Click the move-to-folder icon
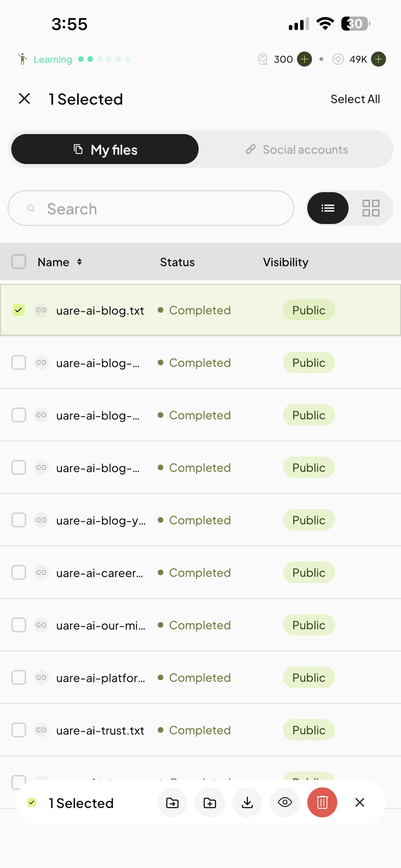Viewport: 401px width, 868px height. [172, 802]
